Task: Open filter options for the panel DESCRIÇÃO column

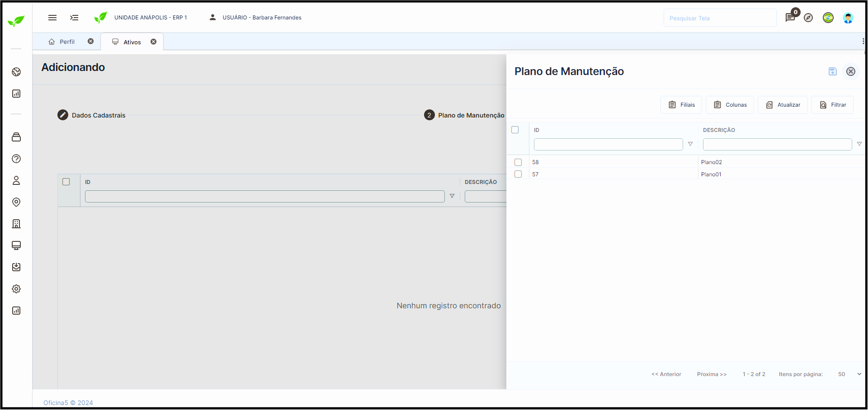Action: pyautogui.click(x=859, y=144)
